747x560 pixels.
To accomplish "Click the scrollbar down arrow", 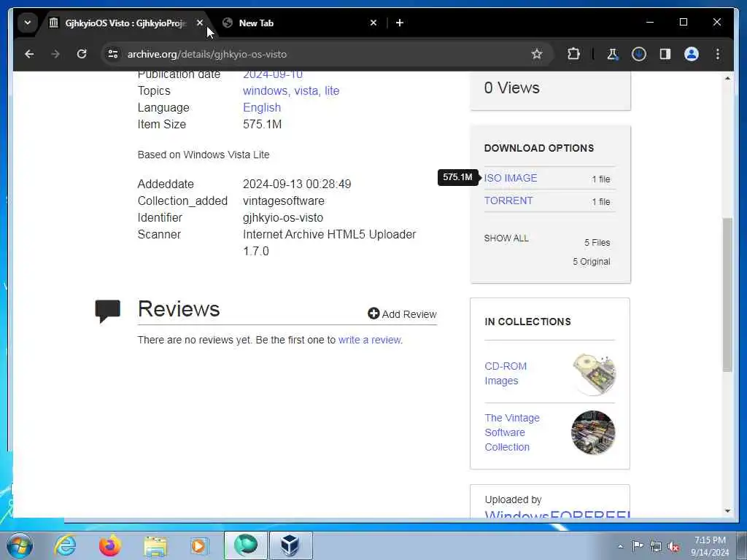I will (727, 511).
